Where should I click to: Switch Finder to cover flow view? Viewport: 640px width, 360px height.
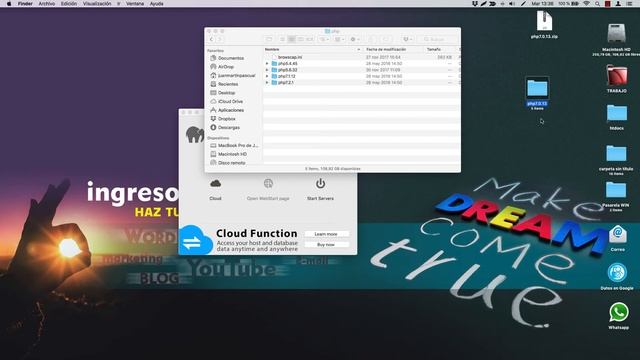click(x=309, y=39)
